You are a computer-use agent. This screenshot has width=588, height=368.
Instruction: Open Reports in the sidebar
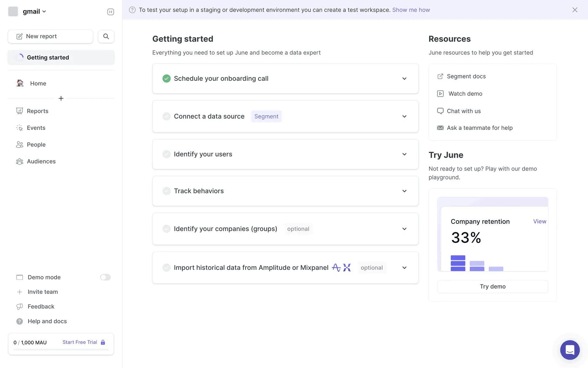tap(37, 111)
